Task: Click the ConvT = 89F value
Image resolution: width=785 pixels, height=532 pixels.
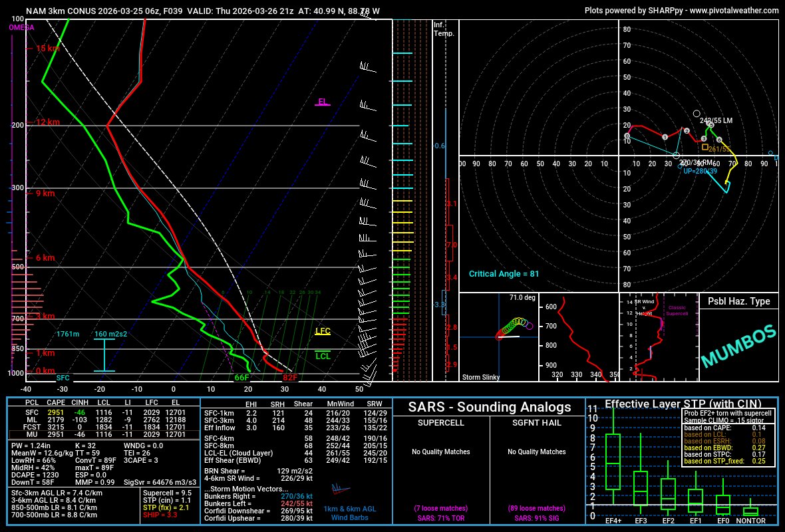Action: click(x=96, y=460)
